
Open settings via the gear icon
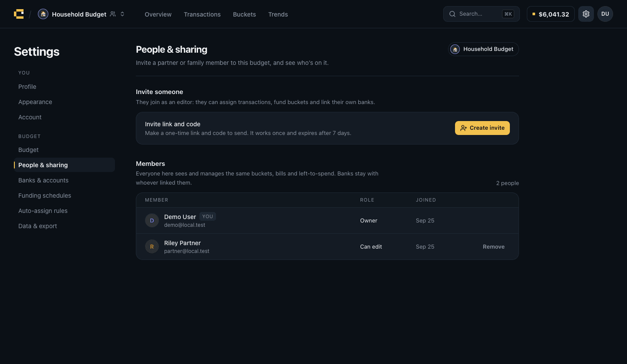click(x=586, y=14)
